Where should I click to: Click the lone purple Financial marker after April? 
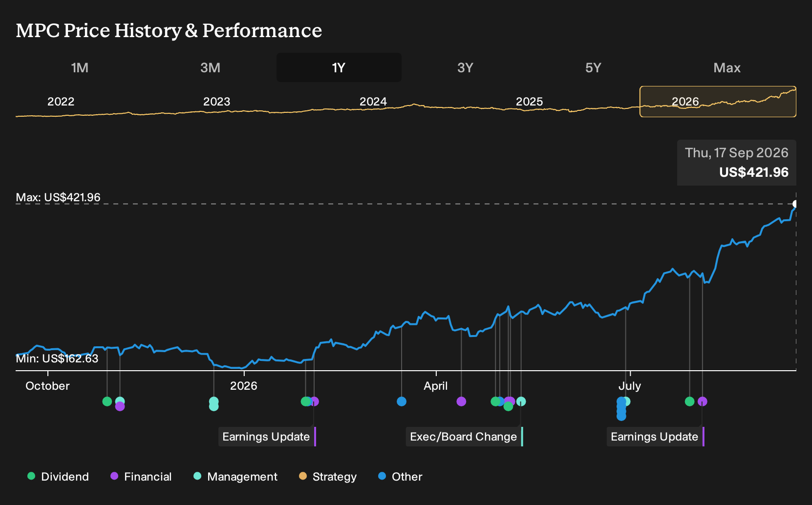(461, 401)
